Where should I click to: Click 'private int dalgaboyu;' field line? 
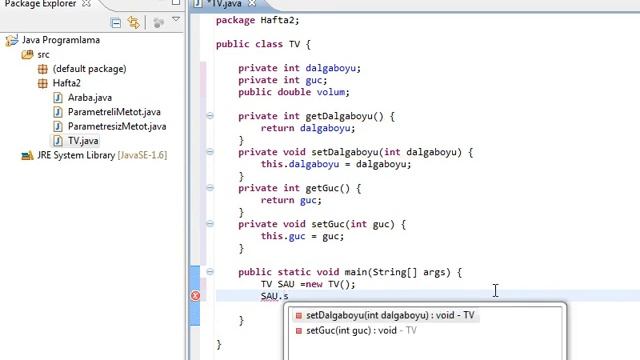point(300,68)
